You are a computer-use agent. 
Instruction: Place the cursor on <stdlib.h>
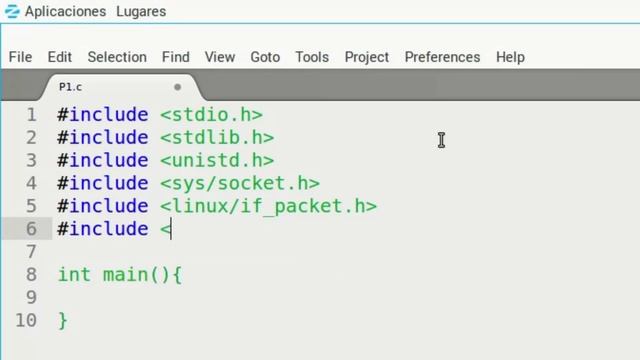[x=217, y=138]
